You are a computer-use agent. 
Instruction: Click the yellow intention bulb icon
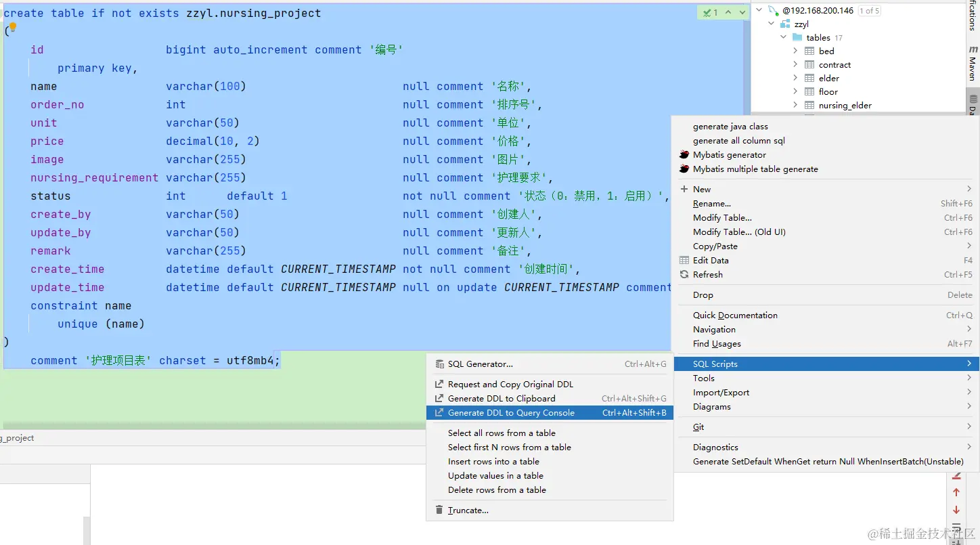tap(12, 28)
